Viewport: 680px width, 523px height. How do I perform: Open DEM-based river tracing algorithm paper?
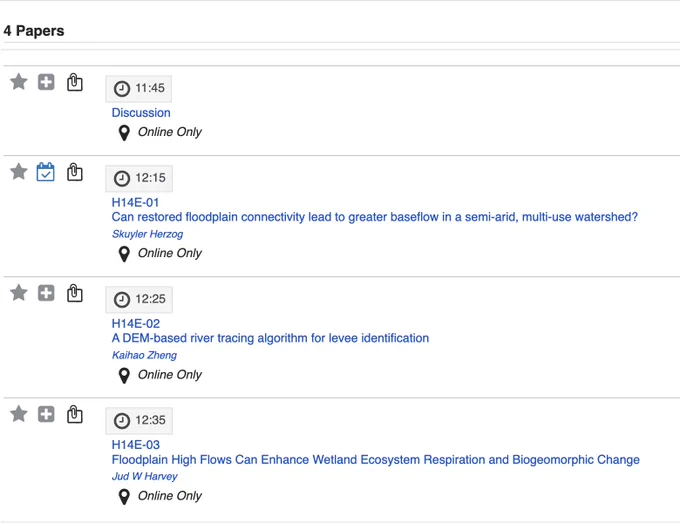(x=270, y=338)
